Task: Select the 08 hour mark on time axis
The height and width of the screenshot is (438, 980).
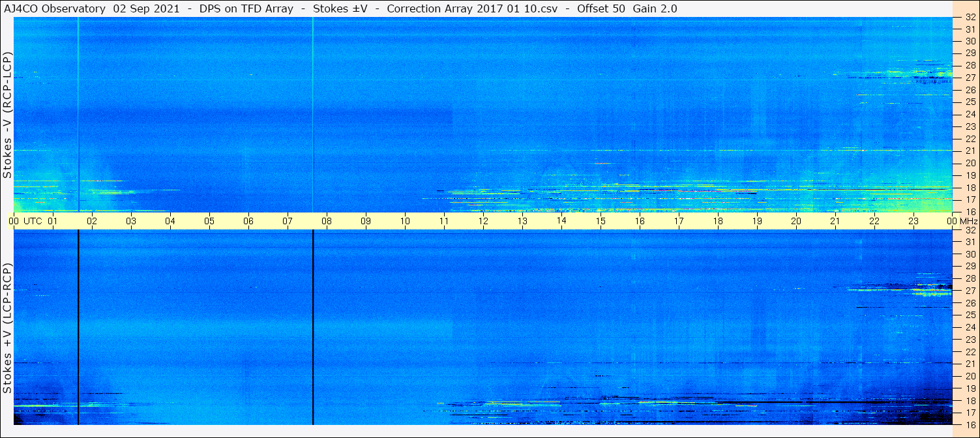Action: (327, 221)
